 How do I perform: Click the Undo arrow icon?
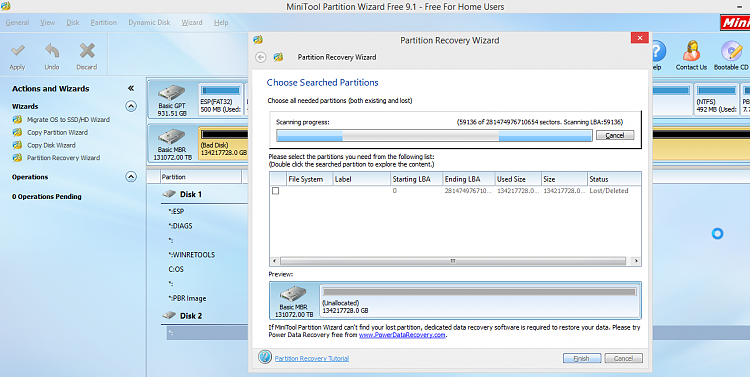pos(52,50)
